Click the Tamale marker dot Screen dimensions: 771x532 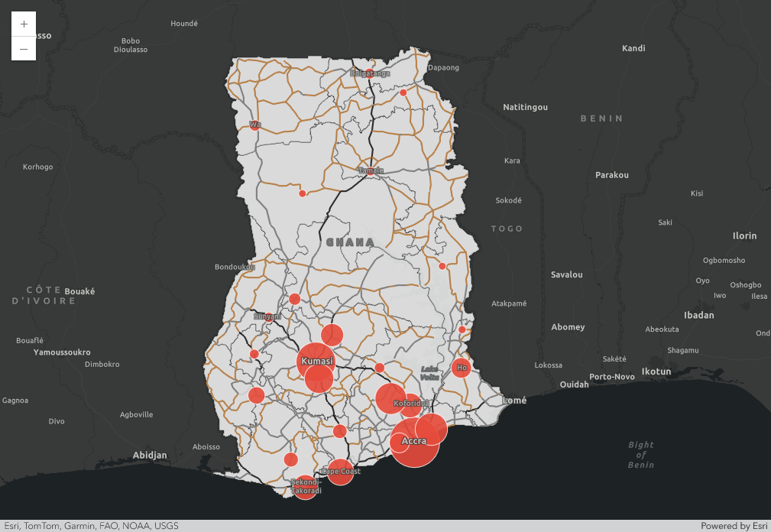371,171
